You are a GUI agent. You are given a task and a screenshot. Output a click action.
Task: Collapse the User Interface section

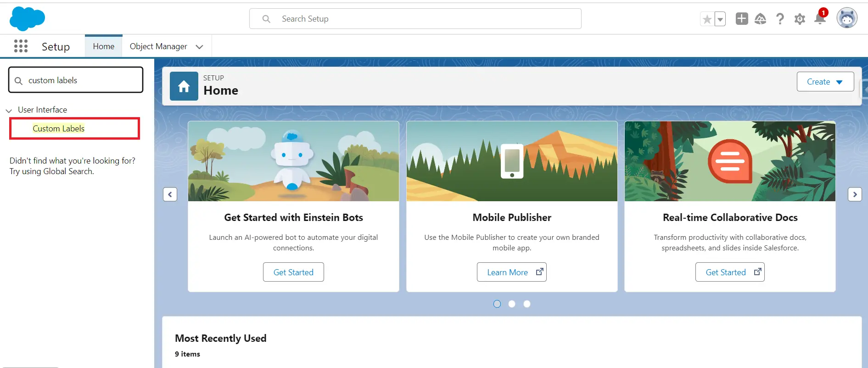pos(9,110)
